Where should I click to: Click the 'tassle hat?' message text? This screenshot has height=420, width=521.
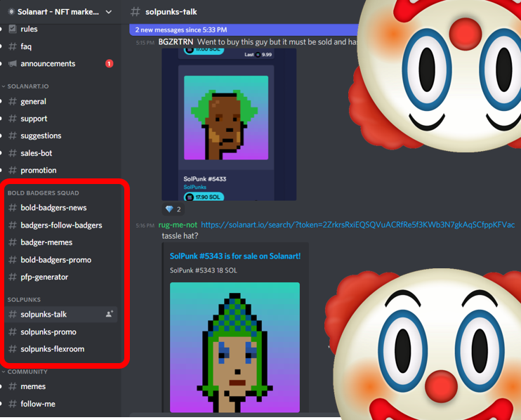180,236
